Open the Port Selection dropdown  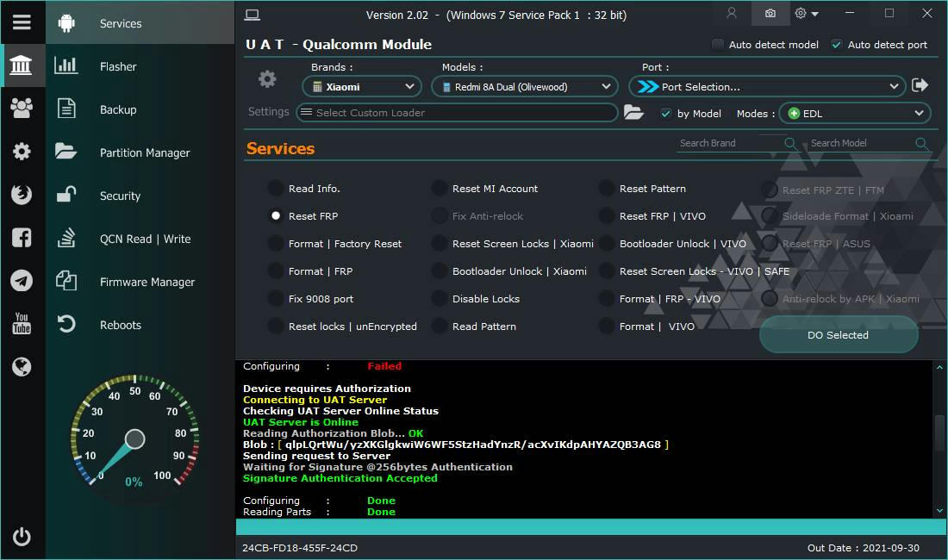point(767,86)
